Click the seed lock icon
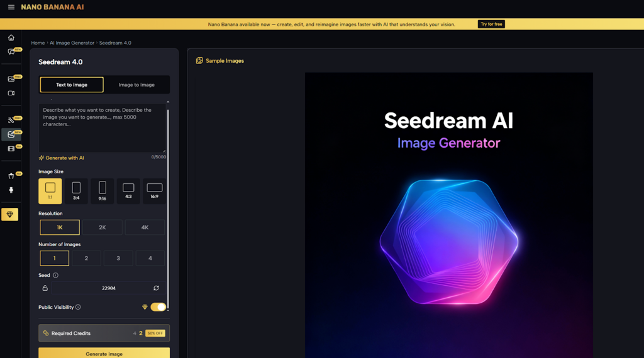The height and width of the screenshot is (358, 644). [45, 288]
